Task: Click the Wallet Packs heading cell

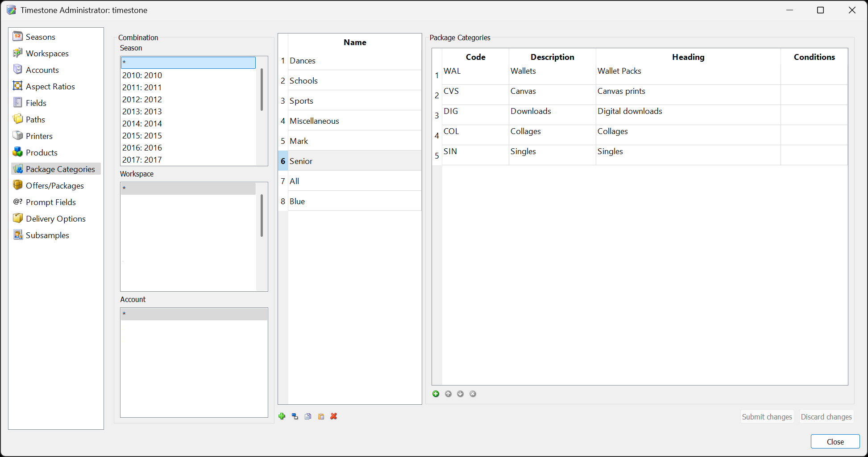Action: click(x=688, y=75)
